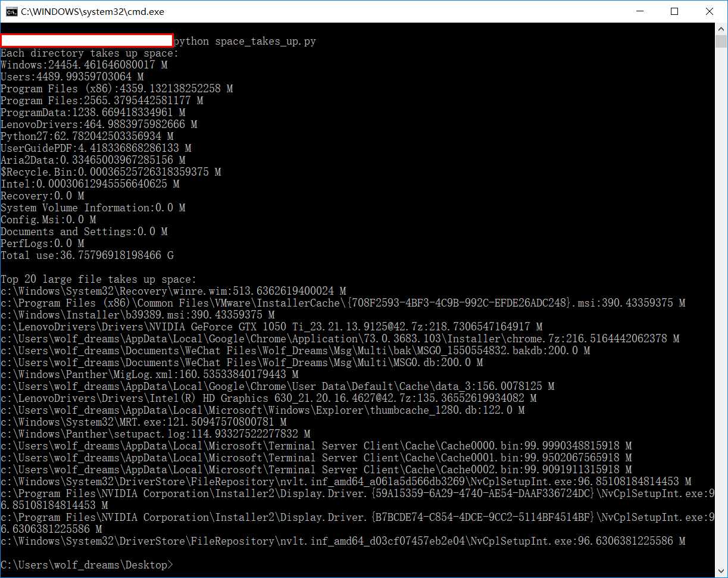
Task: Click the nvlt.inf_amd64_d03cf07457eb2e04 NvCplSetupInt.exe line
Action: (x=343, y=541)
